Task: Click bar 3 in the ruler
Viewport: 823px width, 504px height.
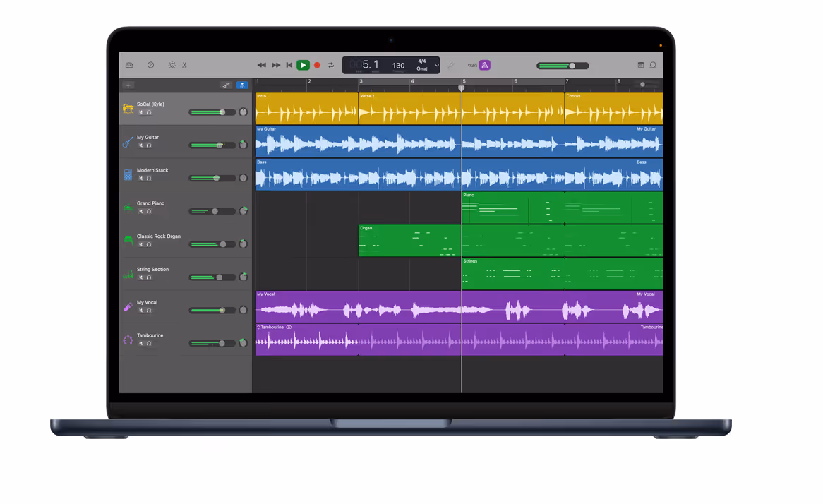Action: [361, 81]
